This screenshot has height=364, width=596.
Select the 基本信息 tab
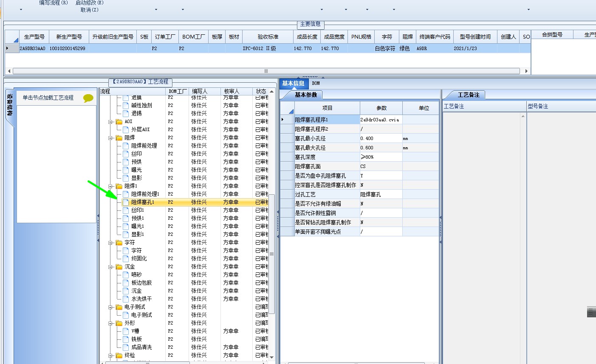pos(293,83)
